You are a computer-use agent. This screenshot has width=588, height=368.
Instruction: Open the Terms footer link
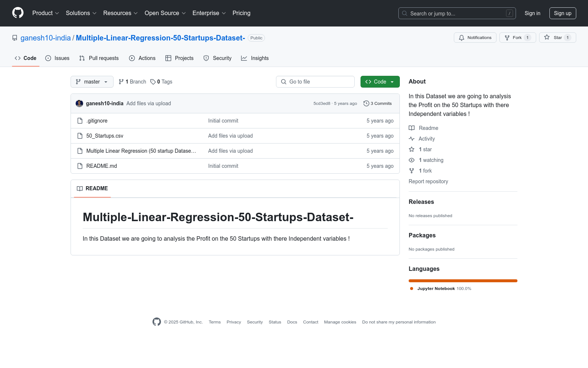[215, 322]
